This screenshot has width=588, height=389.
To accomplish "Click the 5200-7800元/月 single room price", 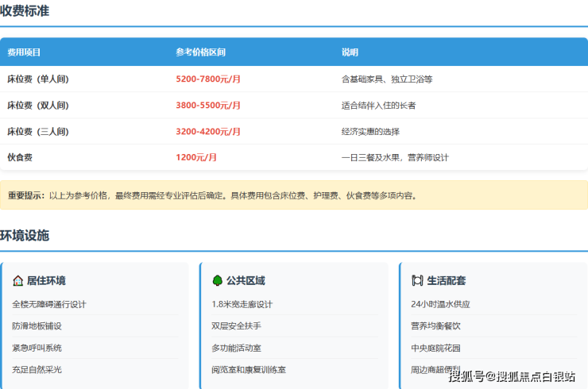I will (208, 79).
